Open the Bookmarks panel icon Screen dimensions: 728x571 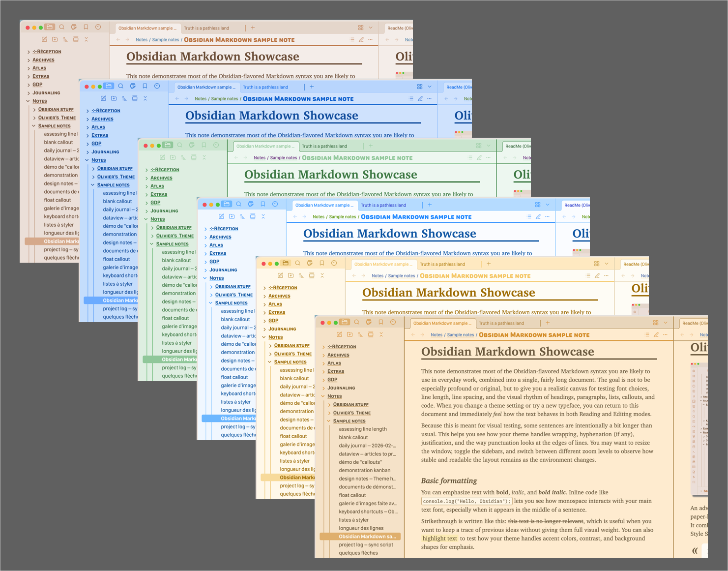pyautogui.click(x=380, y=322)
